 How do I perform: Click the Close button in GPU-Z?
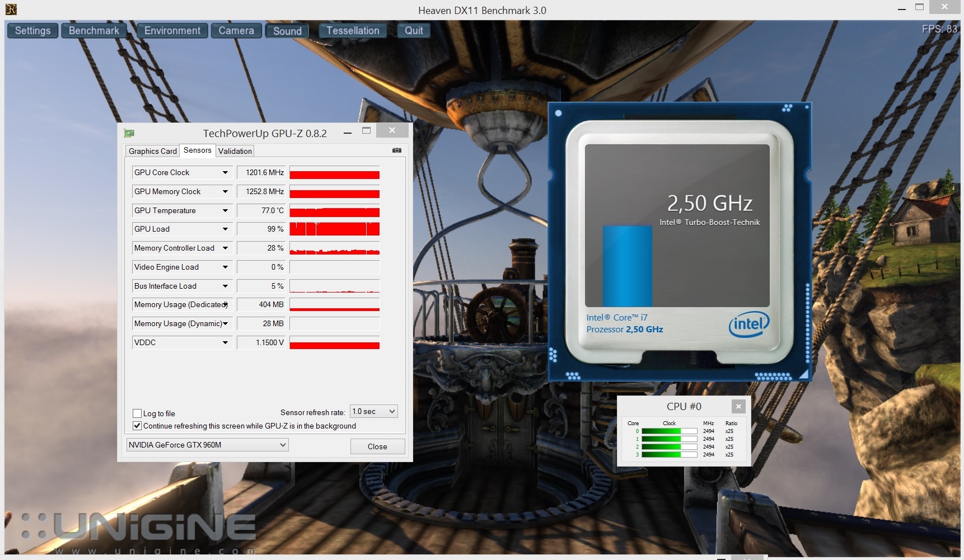(x=377, y=446)
